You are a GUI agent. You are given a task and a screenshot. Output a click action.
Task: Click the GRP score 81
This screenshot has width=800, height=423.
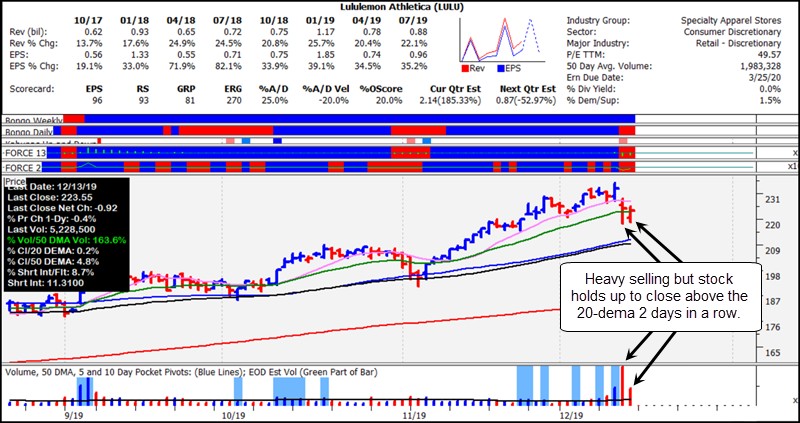(190, 100)
